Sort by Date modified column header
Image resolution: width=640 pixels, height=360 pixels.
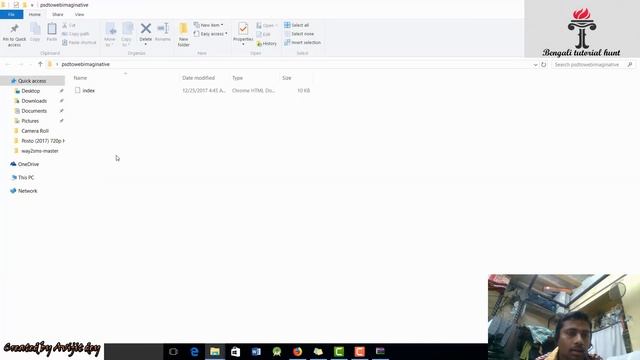[x=198, y=78]
